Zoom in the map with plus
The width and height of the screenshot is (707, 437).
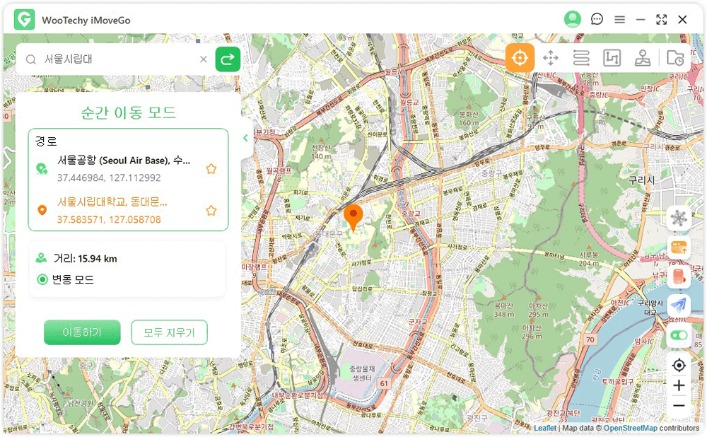click(x=679, y=386)
